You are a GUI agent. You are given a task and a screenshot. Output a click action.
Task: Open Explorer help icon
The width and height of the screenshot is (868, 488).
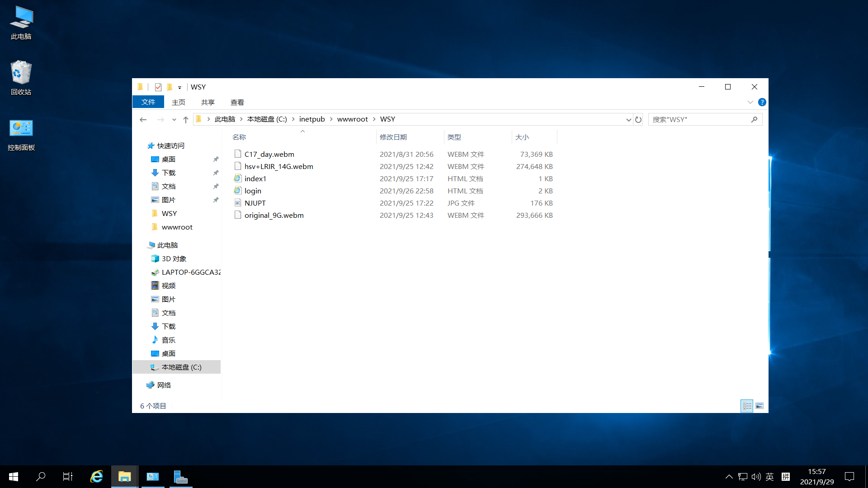[762, 102]
